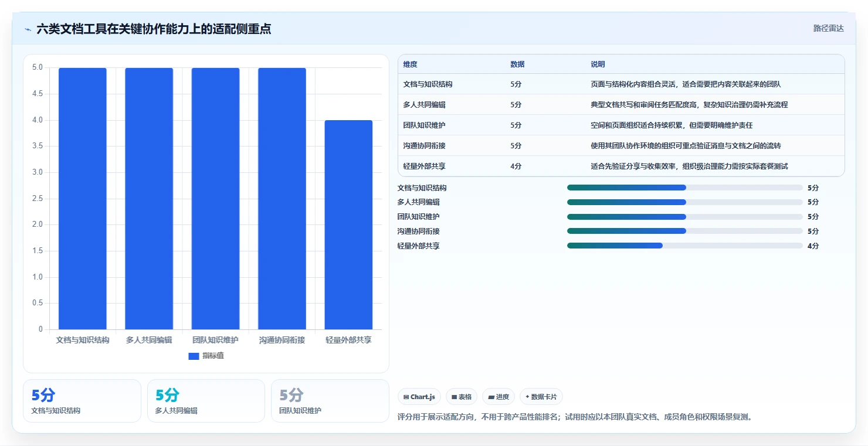This screenshot has width=868, height=446.
Task: Click the 文档与知识结构 label in the progress list
Action: (x=422, y=188)
